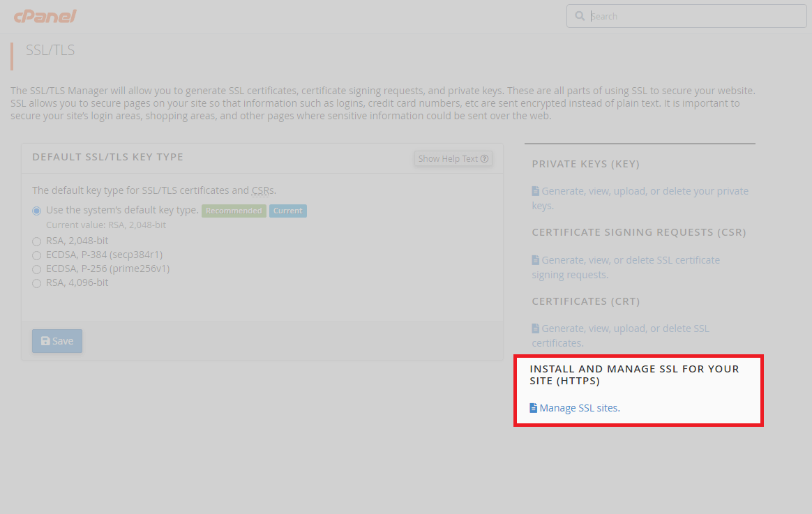Click the question-mark icon on Show Help Text
This screenshot has width=812, height=514.
point(484,158)
